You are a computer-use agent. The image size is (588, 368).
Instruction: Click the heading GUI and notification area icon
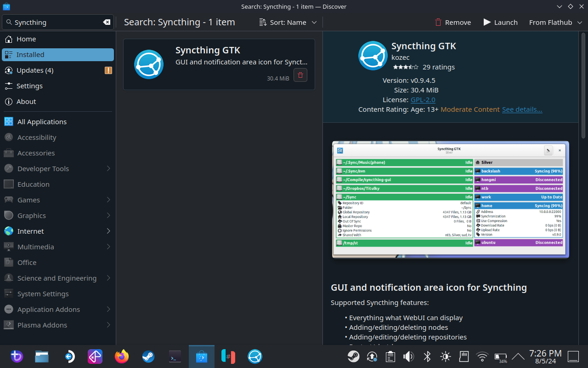coord(429,287)
